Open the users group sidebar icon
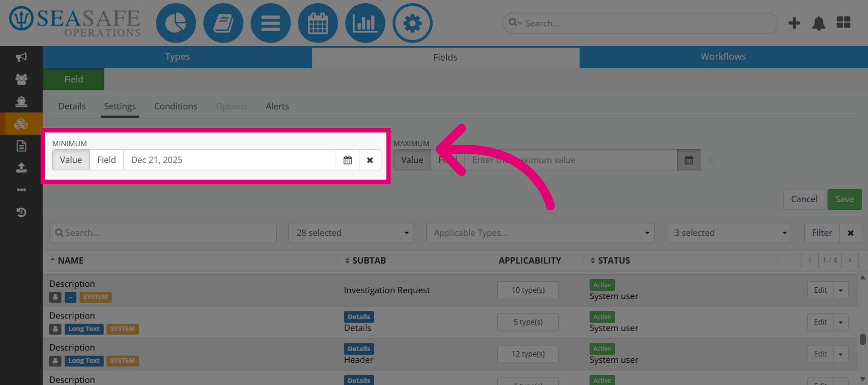The image size is (868, 385). [x=21, y=79]
